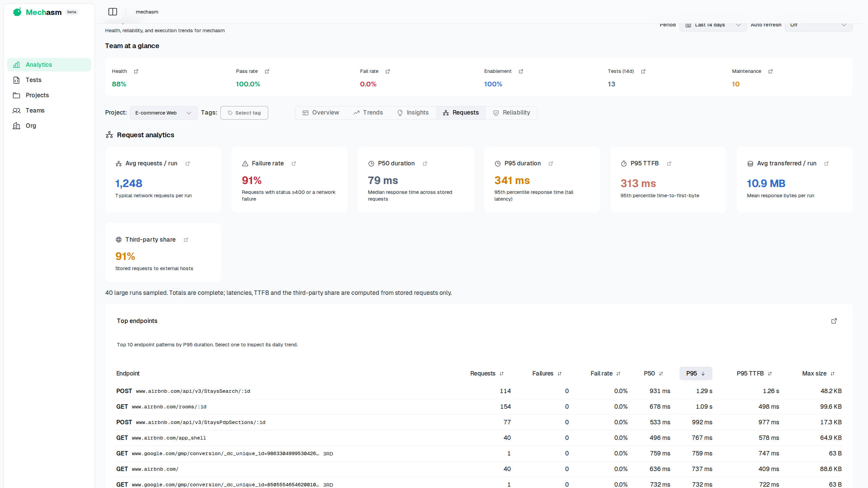Click the Request analytics heading icon
868x488 pixels.
(x=109, y=135)
